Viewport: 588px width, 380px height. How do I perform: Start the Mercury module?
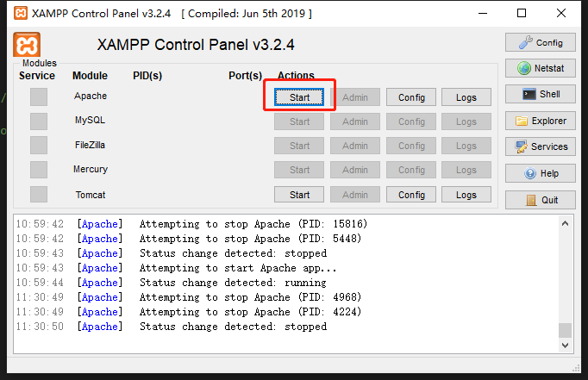(x=299, y=170)
